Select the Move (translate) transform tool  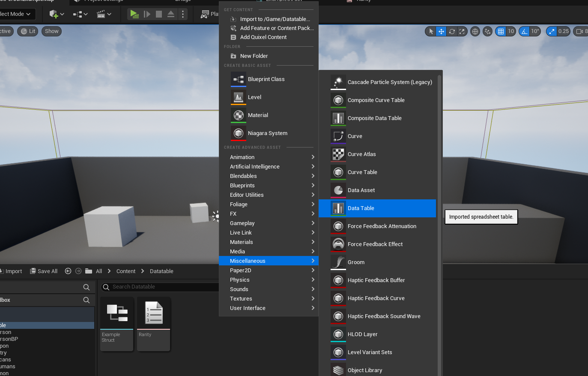(442, 31)
